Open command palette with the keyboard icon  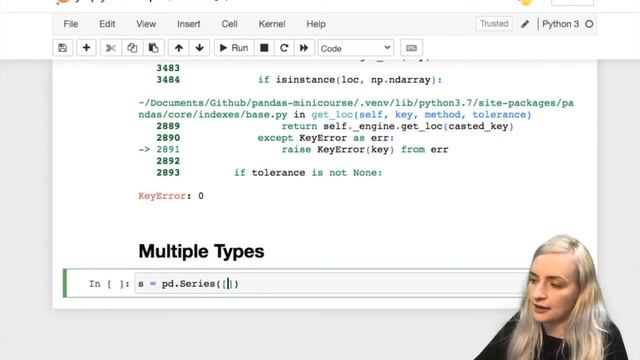(x=411, y=48)
